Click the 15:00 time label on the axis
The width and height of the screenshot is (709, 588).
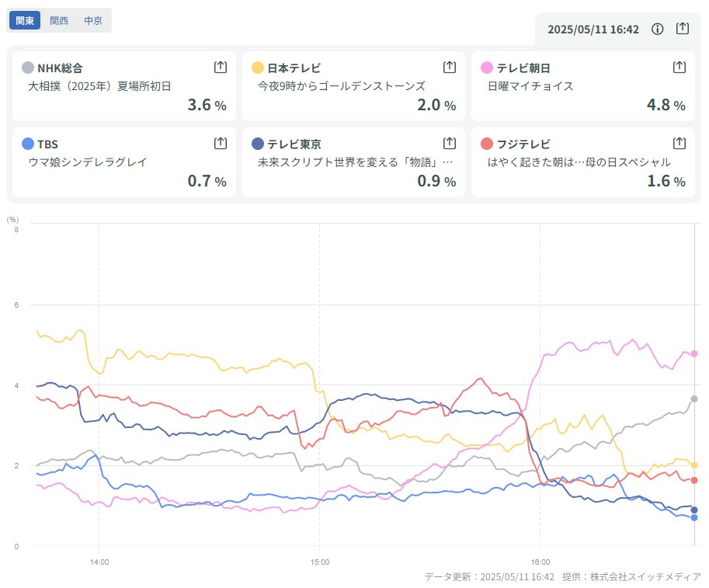320,561
